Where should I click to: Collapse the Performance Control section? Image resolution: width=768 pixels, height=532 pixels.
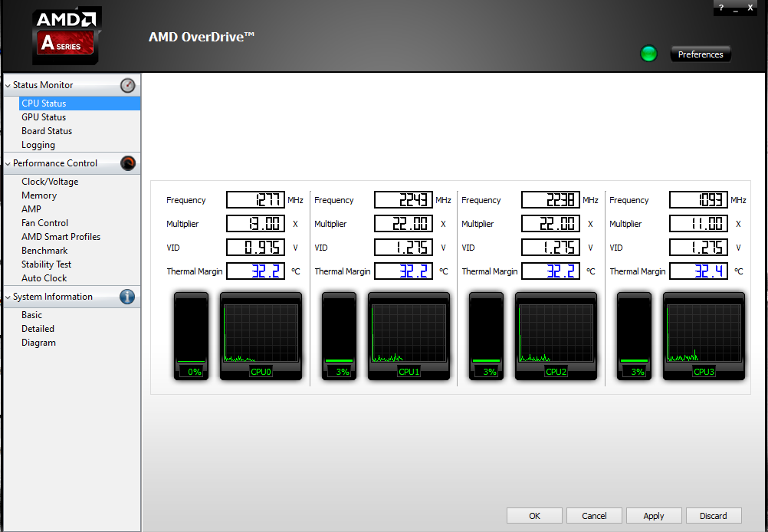pyautogui.click(x=8, y=163)
